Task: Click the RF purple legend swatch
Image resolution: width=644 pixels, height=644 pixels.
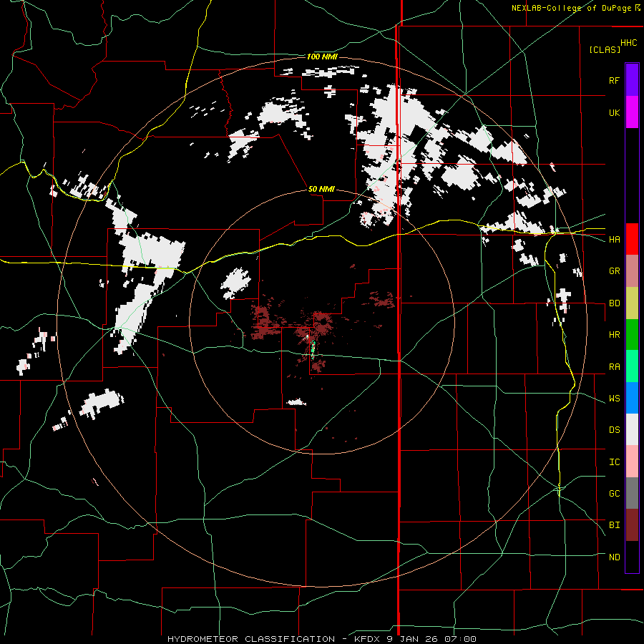Action: 632,80
